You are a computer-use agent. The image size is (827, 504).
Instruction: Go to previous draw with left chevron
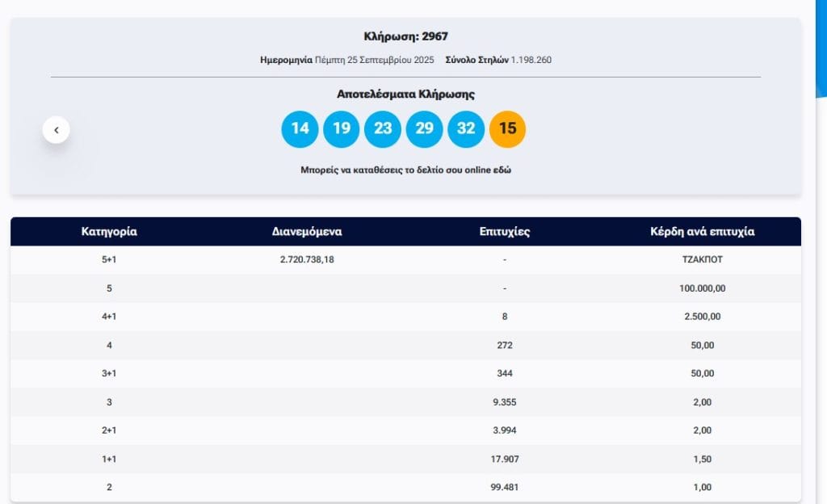coord(56,129)
